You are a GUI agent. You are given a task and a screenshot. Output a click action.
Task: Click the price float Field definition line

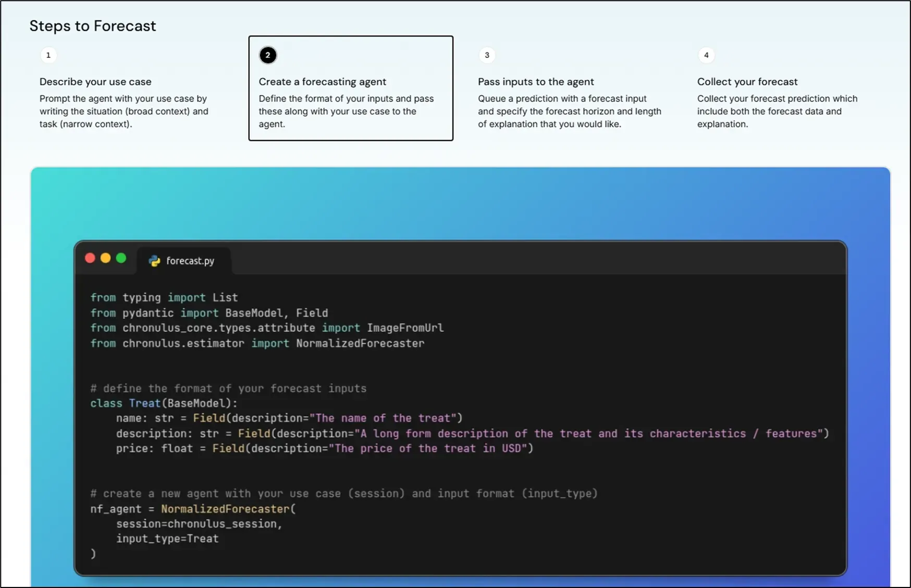(x=324, y=448)
